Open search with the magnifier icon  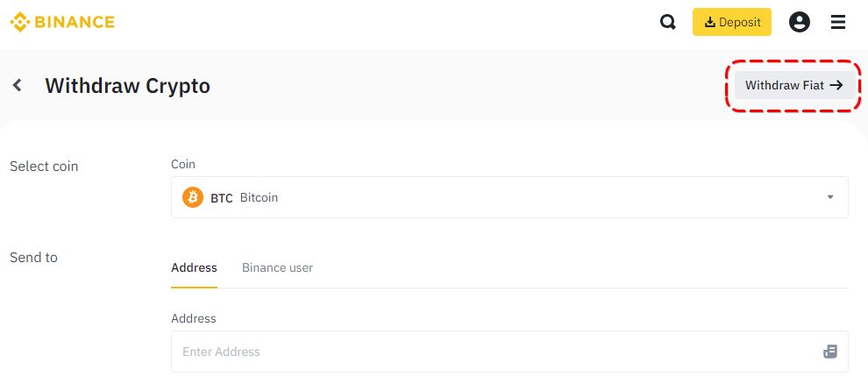pyautogui.click(x=668, y=22)
